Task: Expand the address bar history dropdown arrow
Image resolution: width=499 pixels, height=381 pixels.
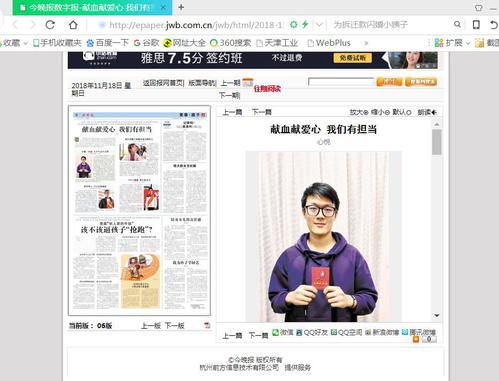Action: (x=319, y=25)
